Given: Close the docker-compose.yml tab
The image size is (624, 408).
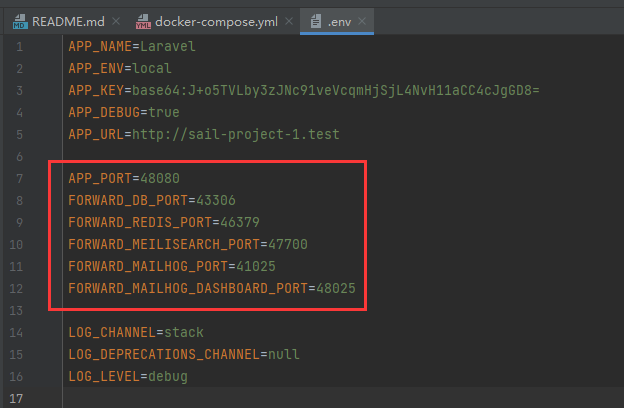Looking at the screenshot, I should click(x=289, y=21).
